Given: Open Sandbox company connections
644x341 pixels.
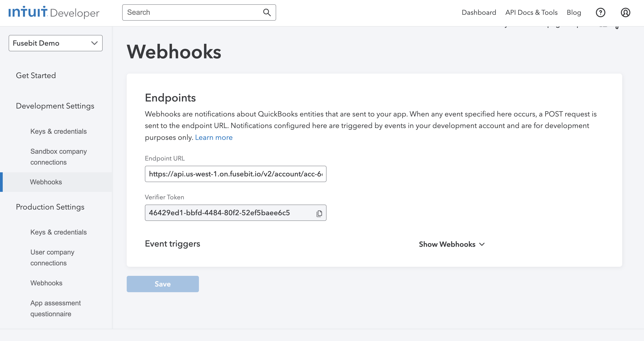Looking at the screenshot, I should tap(59, 157).
